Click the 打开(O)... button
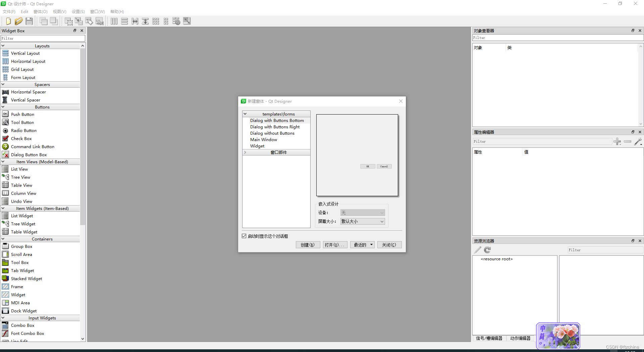Viewport: 644px width, 352px height. click(x=335, y=245)
